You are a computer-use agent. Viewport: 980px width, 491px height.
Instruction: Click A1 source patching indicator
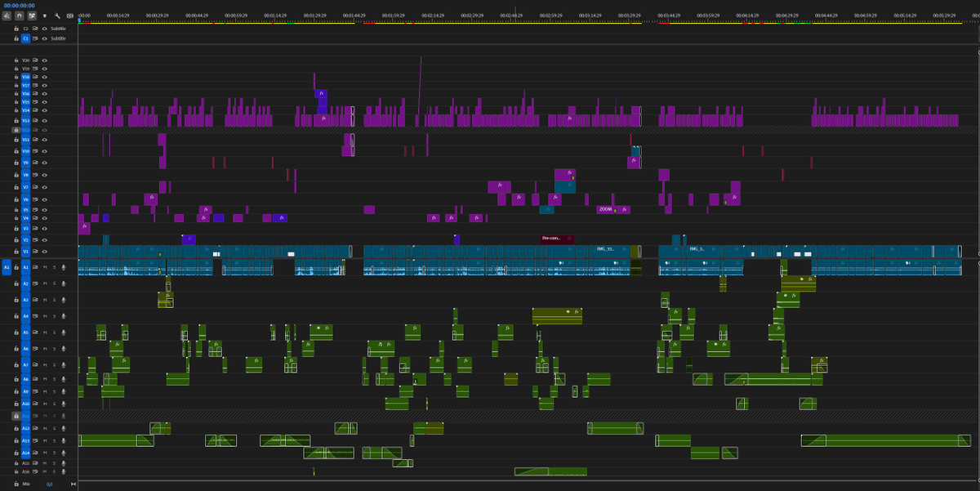tap(7, 267)
